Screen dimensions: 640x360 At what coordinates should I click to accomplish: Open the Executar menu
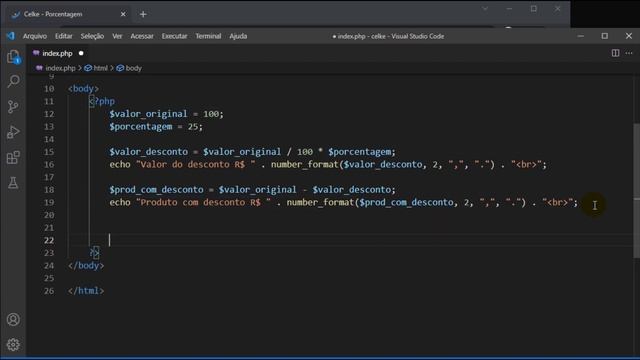(x=174, y=36)
